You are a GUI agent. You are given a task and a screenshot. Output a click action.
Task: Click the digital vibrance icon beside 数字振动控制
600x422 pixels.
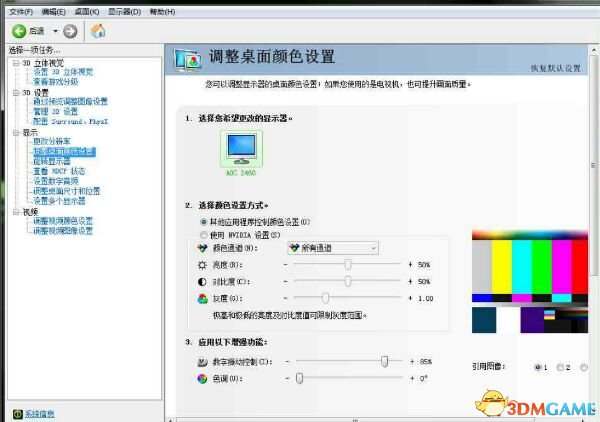click(202, 362)
